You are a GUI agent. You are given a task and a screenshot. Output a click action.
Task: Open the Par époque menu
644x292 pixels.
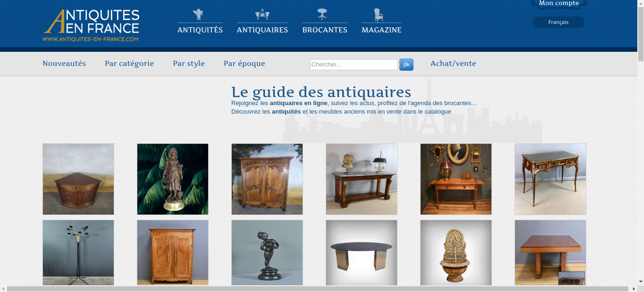[x=244, y=63]
